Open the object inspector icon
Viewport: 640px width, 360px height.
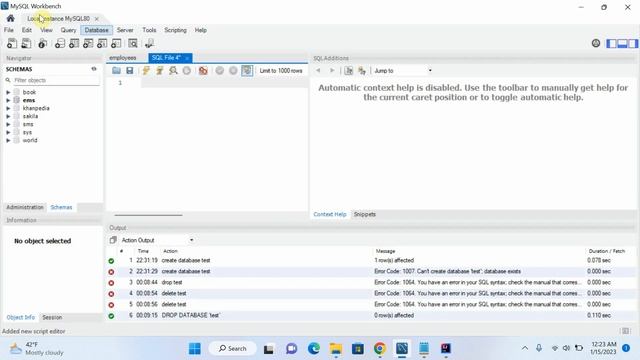42,43
